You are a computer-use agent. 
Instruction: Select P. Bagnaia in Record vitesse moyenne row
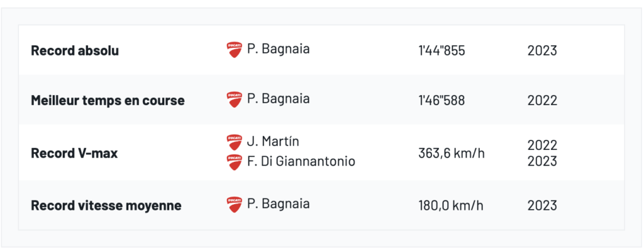click(278, 203)
